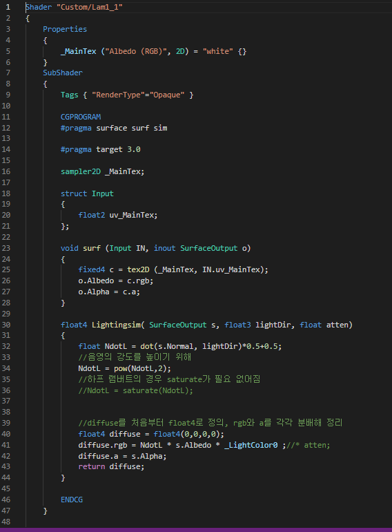Click "c.rgb;" on line 26

tap(140, 281)
